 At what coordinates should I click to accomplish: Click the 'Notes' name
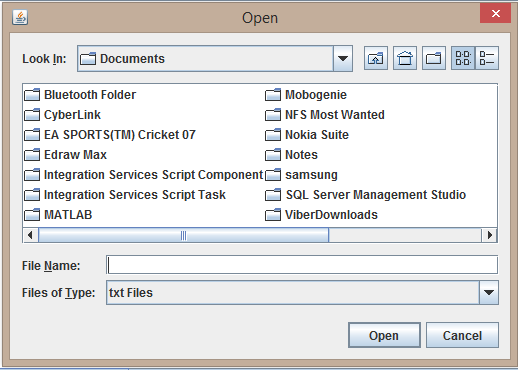301,155
